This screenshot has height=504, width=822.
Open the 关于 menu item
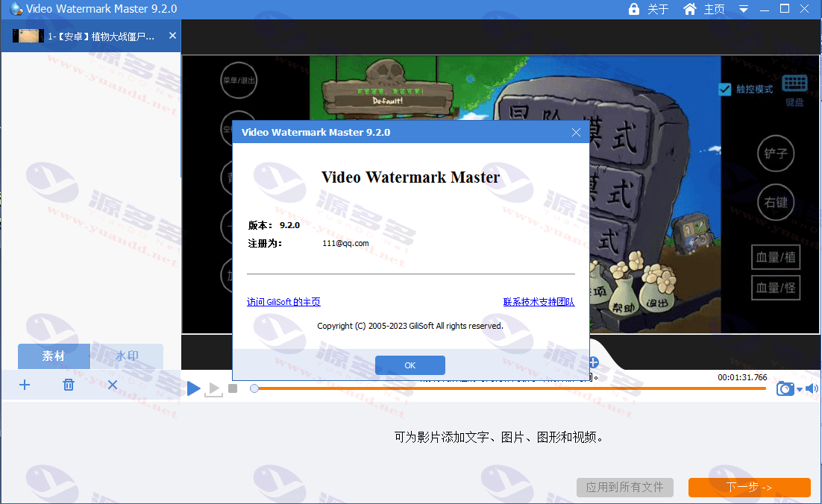tap(658, 9)
